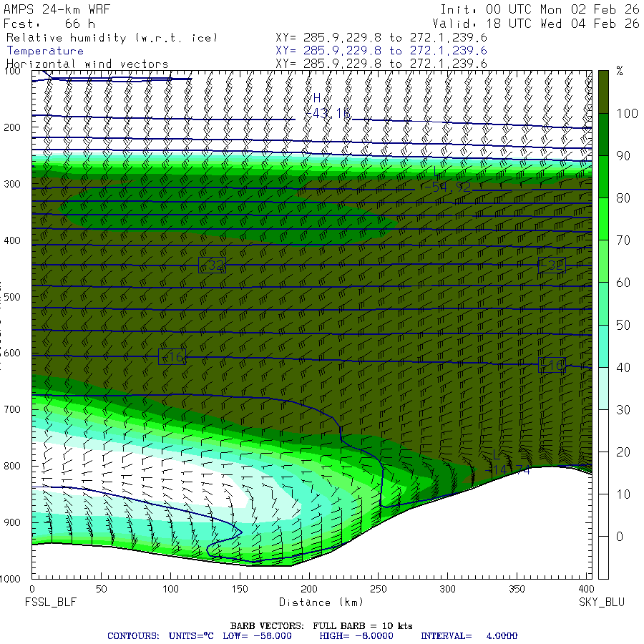Click the L -54.92 temperature minimum label
Screen dimensions: 644x644
[447, 180]
